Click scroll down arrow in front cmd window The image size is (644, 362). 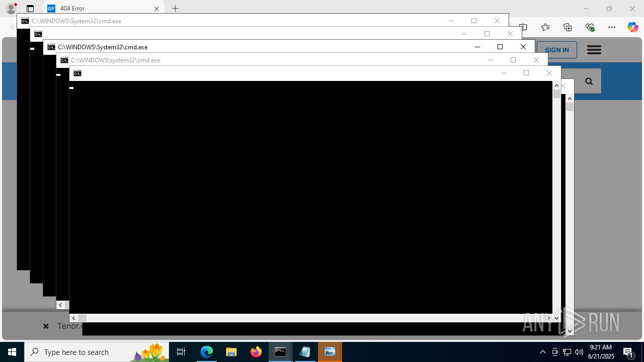(x=556, y=318)
